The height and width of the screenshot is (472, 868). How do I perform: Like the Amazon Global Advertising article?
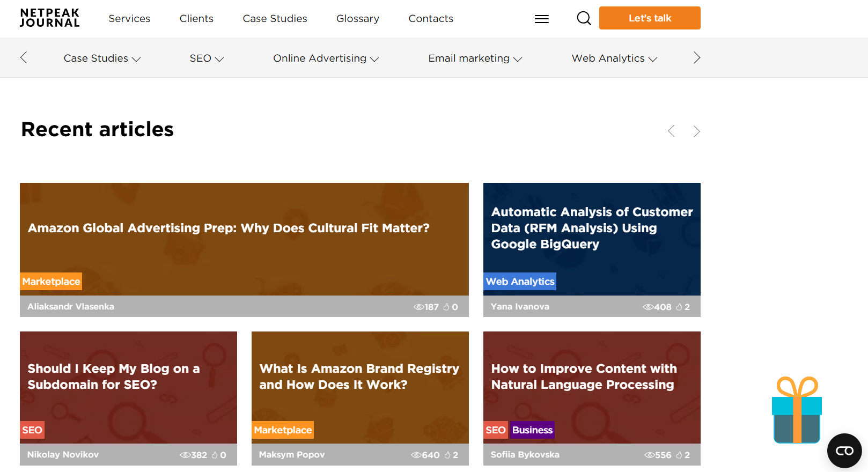click(x=446, y=307)
